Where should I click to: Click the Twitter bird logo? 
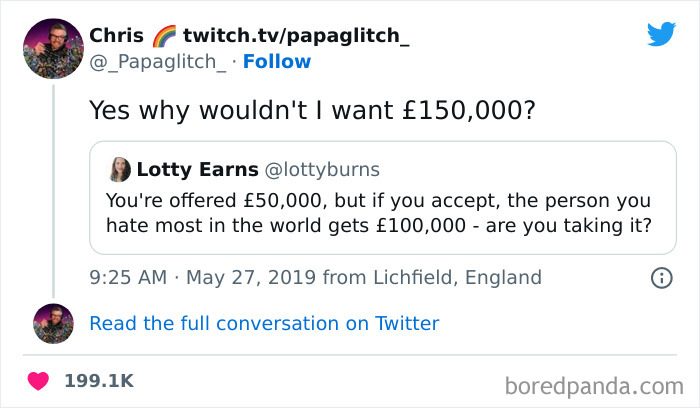coord(661,34)
